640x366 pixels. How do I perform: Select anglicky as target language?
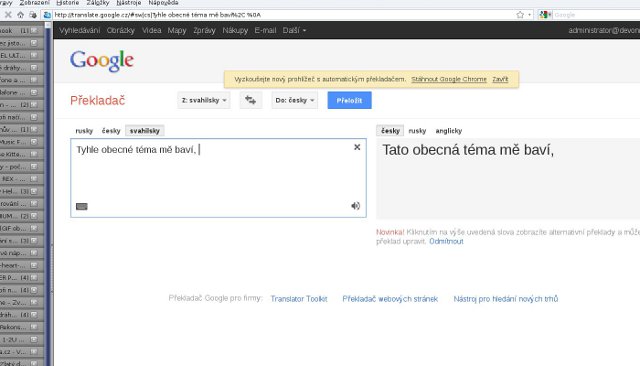coord(449,131)
